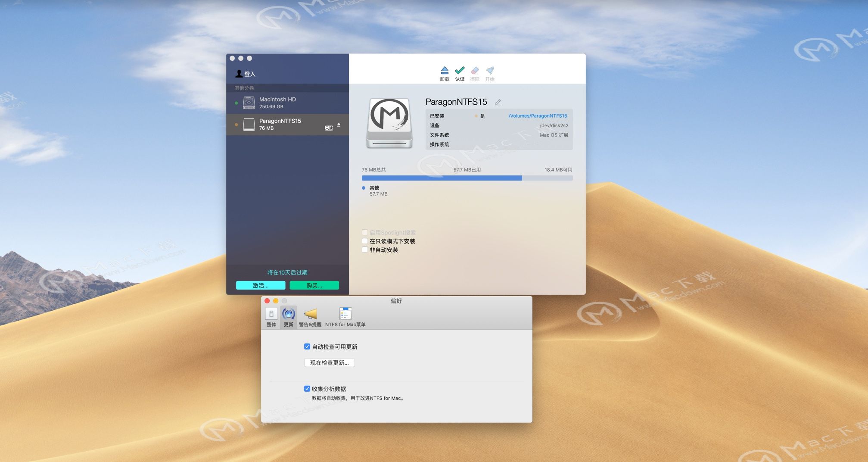Open Warnings & Reminders (警告&提醒) tab
The height and width of the screenshot is (462, 868).
tap(310, 318)
